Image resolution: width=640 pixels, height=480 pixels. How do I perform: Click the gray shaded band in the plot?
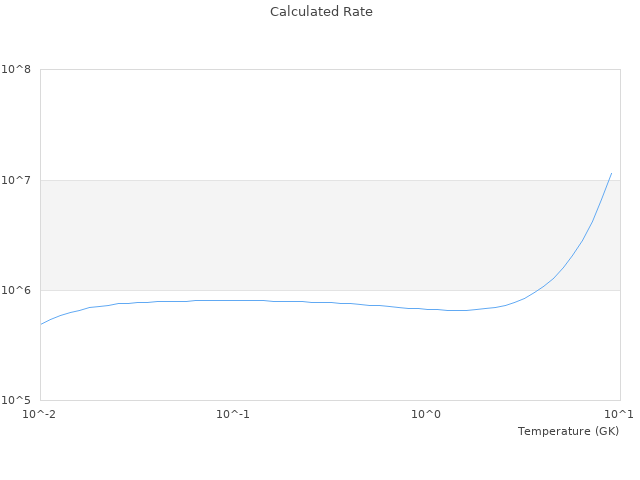point(300,235)
